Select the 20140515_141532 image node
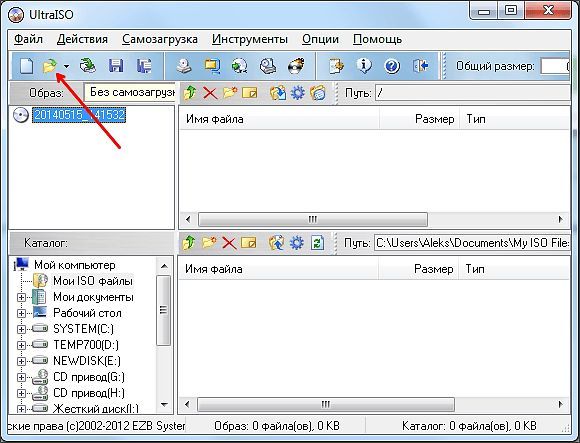 pos(79,115)
